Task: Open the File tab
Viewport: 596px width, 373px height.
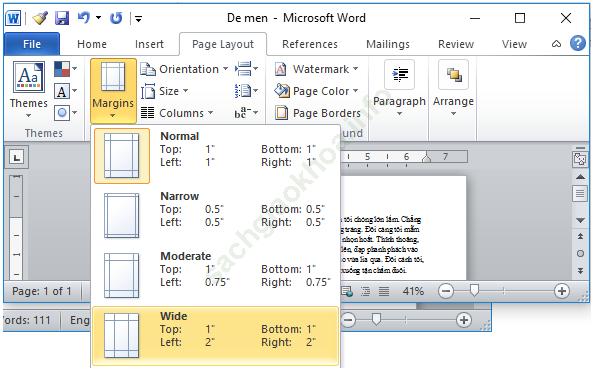Action: [32, 44]
